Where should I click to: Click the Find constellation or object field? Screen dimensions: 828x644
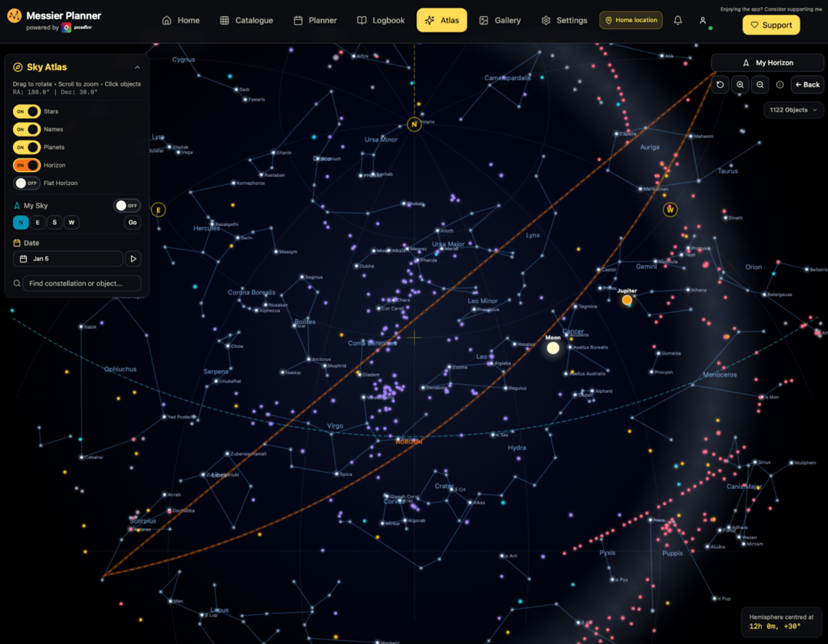click(x=81, y=284)
